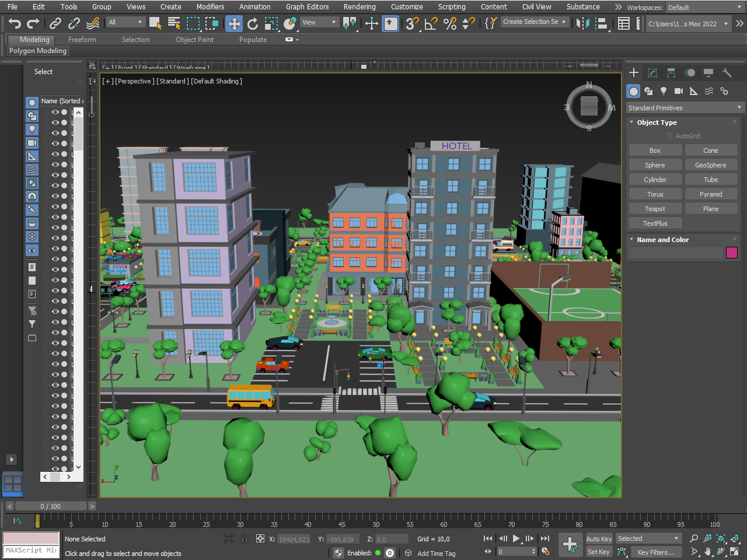Toggle the Angle Snap icon
Screen dimensions: 747x560
[431, 23]
